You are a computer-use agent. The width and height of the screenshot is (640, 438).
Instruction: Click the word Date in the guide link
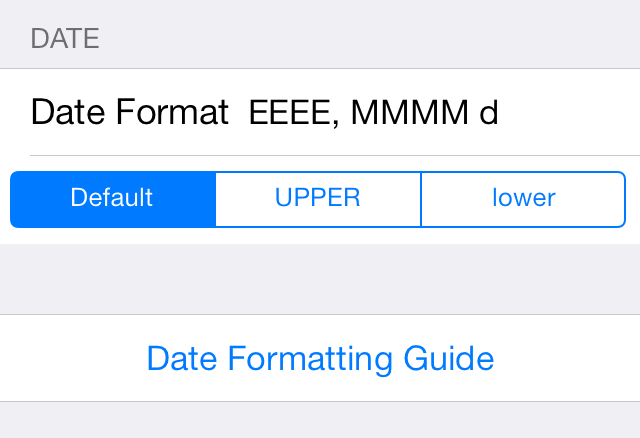tap(182, 358)
